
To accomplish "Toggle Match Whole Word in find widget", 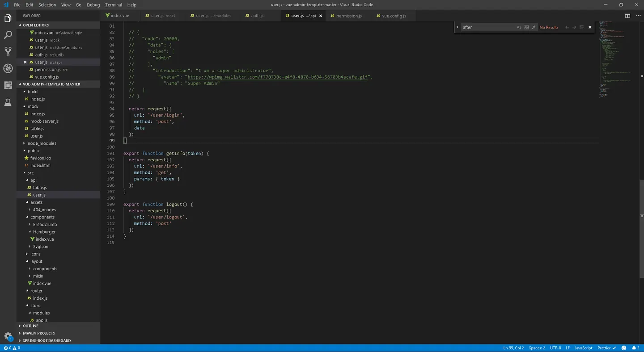I will [526, 27].
